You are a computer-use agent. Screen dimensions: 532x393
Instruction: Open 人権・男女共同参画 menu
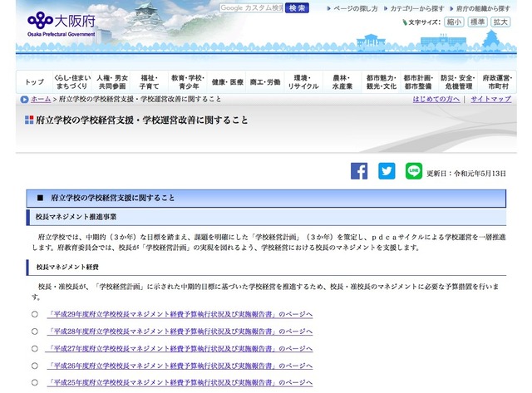[111, 82]
